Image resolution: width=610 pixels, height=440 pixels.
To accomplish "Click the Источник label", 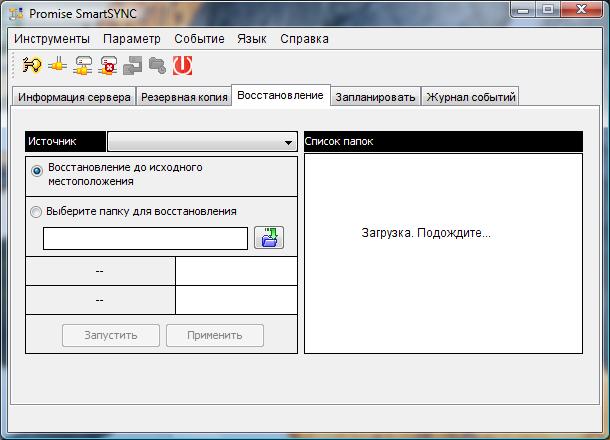I will click(x=65, y=141).
